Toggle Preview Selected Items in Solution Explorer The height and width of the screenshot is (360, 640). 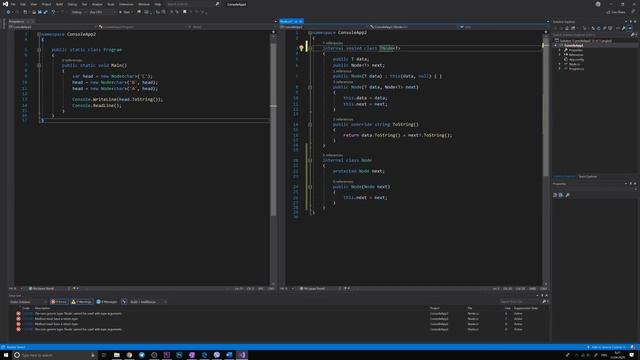click(630, 28)
